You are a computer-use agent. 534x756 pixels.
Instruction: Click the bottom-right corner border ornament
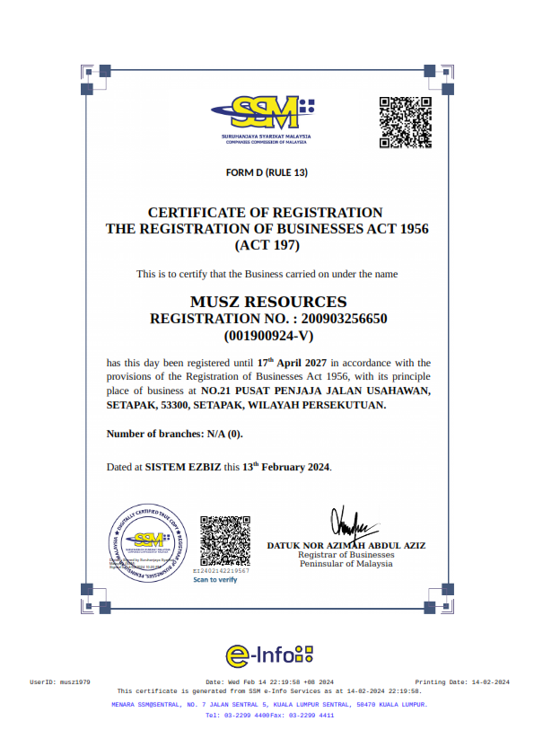[x=439, y=598]
